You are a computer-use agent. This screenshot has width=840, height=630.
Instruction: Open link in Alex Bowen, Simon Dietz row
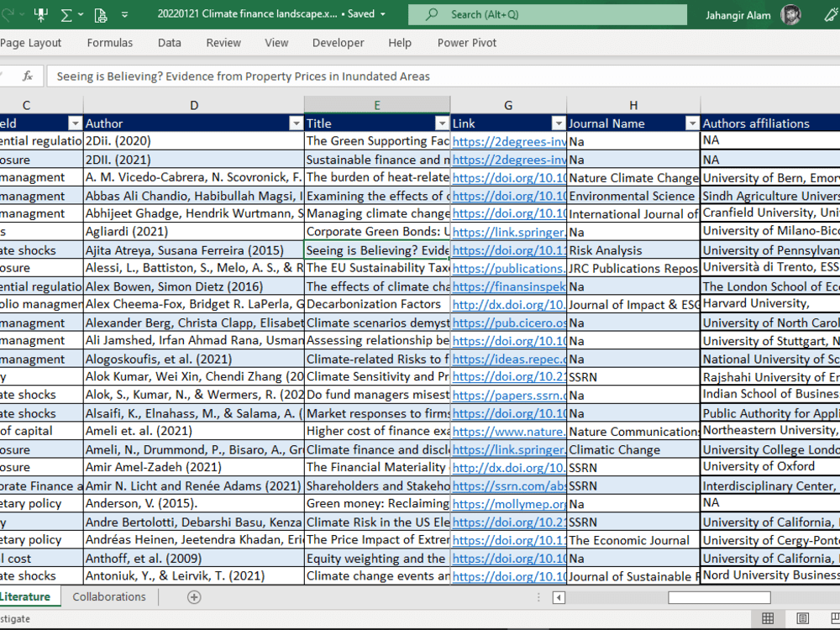pyautogui.click(x=508, y=286)
